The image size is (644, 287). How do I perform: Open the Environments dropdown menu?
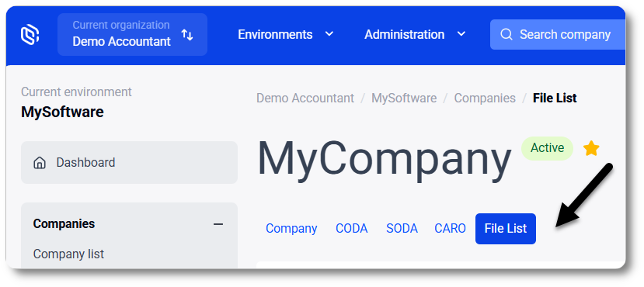pos(286,34)
